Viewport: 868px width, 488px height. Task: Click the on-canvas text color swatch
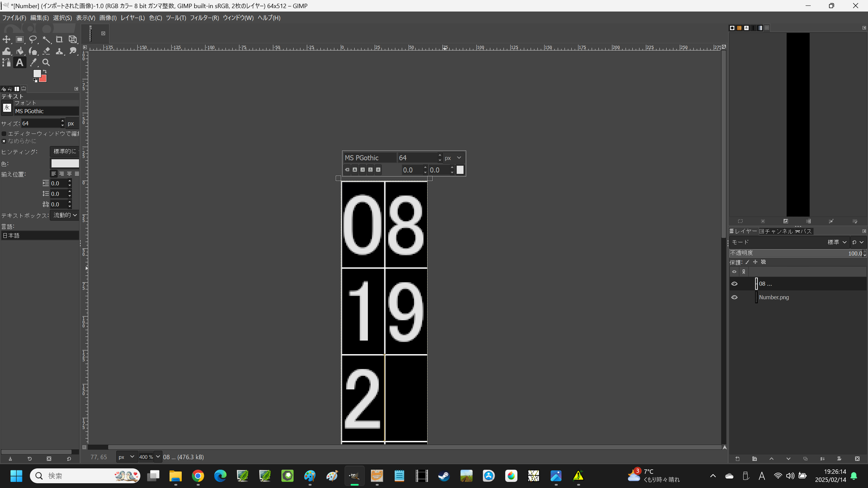pyautogui.click(x=460, y=170)
